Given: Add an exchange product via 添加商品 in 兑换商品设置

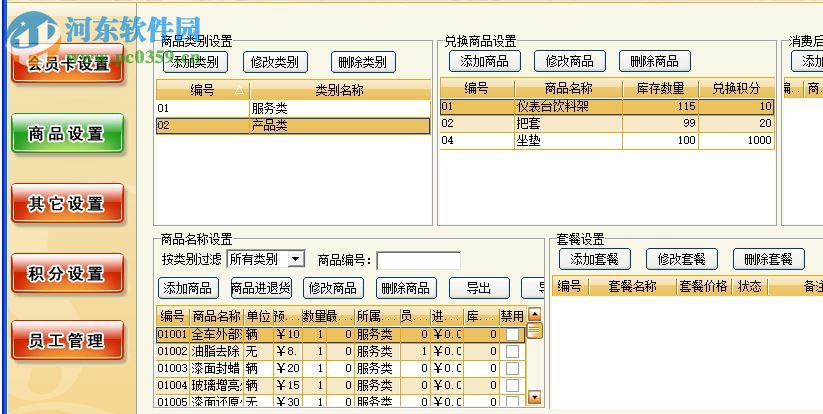Looking at the screenshot, I should click(x=484, y=61).
